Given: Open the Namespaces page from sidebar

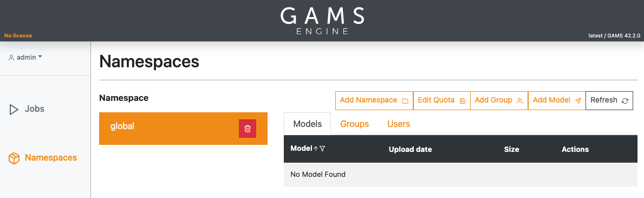Looking at the screenshot, I should 43,158.
